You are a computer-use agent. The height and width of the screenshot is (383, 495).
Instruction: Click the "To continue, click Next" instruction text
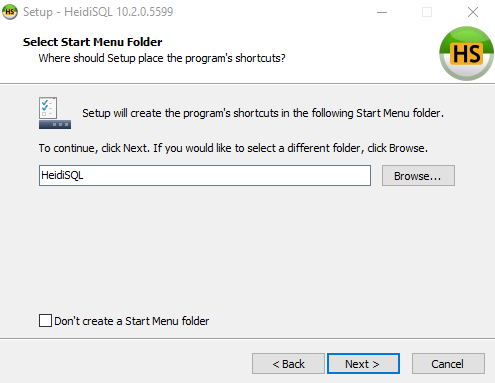pos(233,148)
